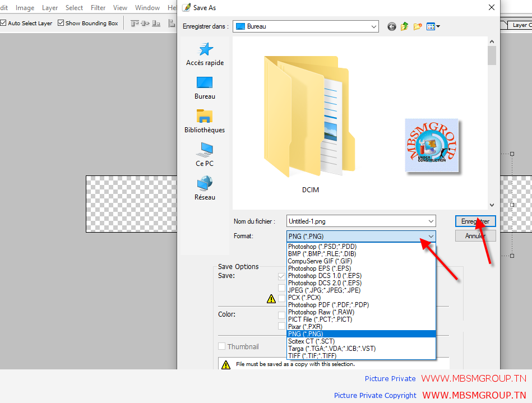Open the view menu icon

pyautogui.click(x=433, y=26)
